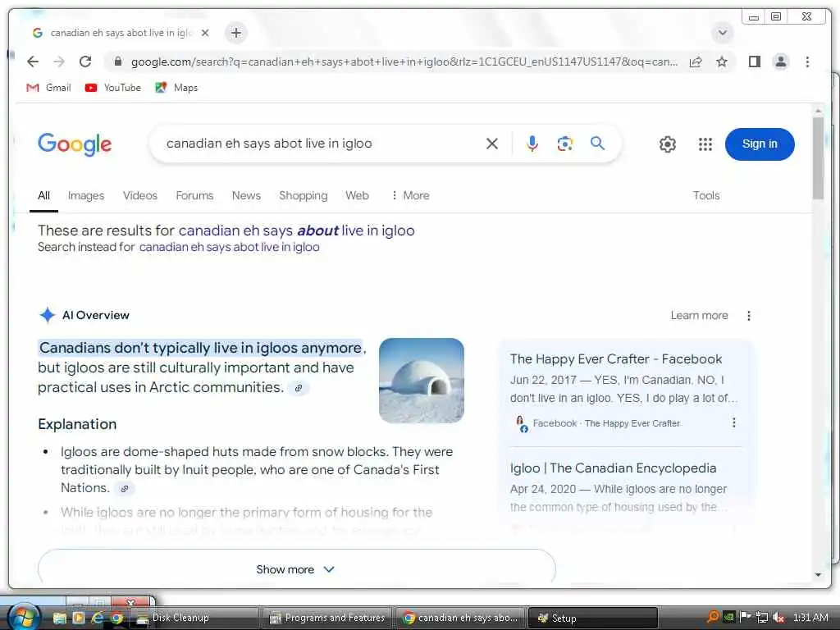Open the new tab plus button
Image resolution: width=840 pixels, height=630 pixels.
click(x=235, y=33)
